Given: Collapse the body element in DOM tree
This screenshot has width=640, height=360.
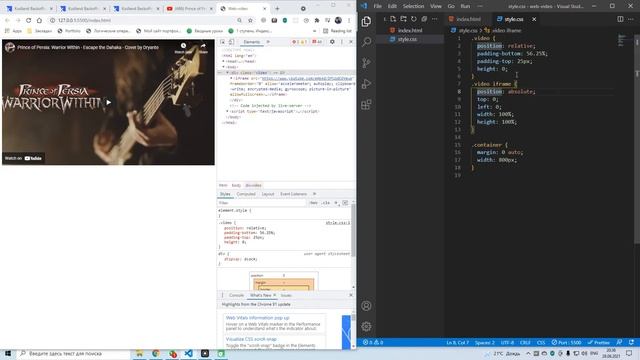Looking at the screenshot, I should [223, 67].
